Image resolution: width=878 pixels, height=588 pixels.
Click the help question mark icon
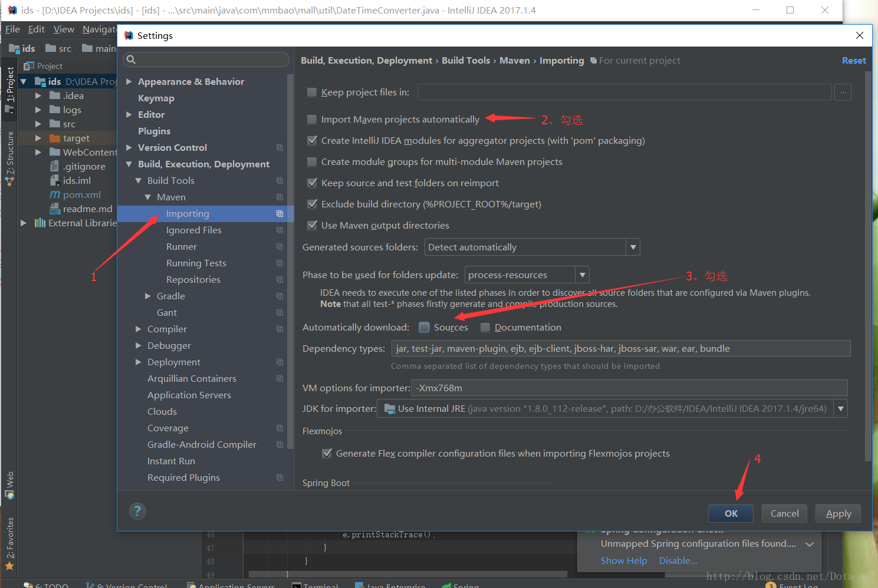tap(137, 511)
